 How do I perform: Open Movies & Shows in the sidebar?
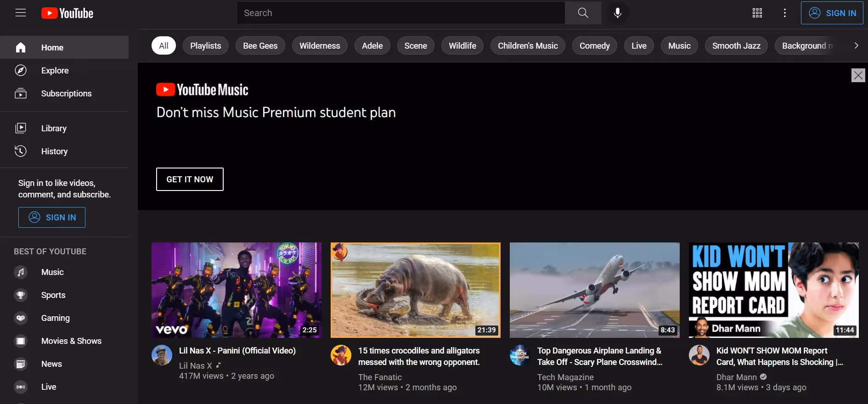click(x=64, y=341)
